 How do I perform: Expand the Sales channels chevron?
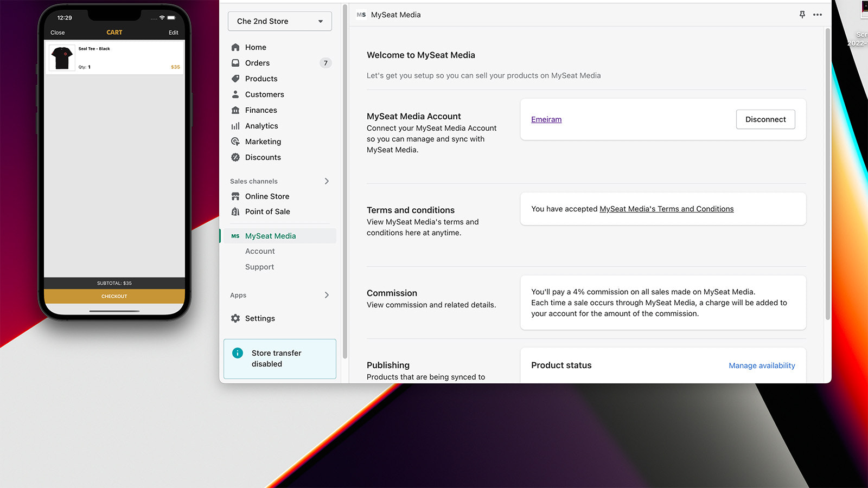(327, 181)
